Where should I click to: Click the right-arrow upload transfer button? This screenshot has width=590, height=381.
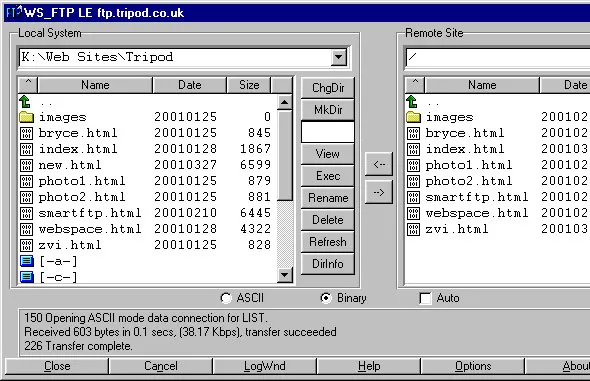(379, 192)
